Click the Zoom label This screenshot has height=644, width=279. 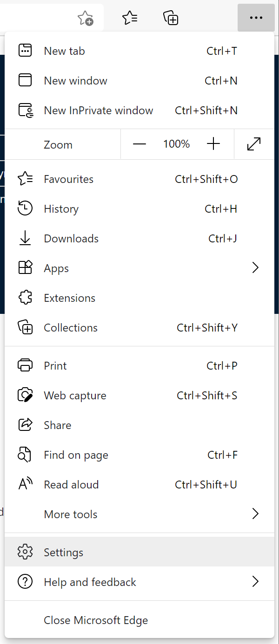coord(58,144)
